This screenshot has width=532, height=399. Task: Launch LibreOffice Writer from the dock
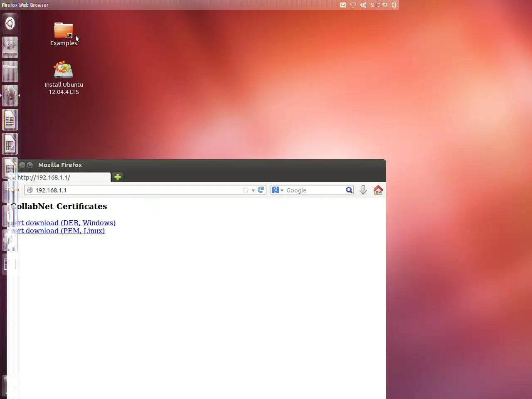point(10,120)
